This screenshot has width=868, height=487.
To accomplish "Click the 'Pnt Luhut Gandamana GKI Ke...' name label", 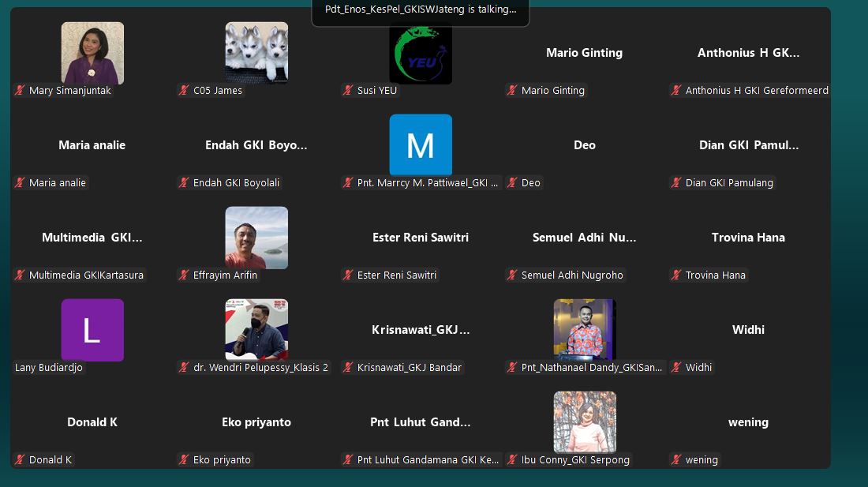I will point(428,460).
